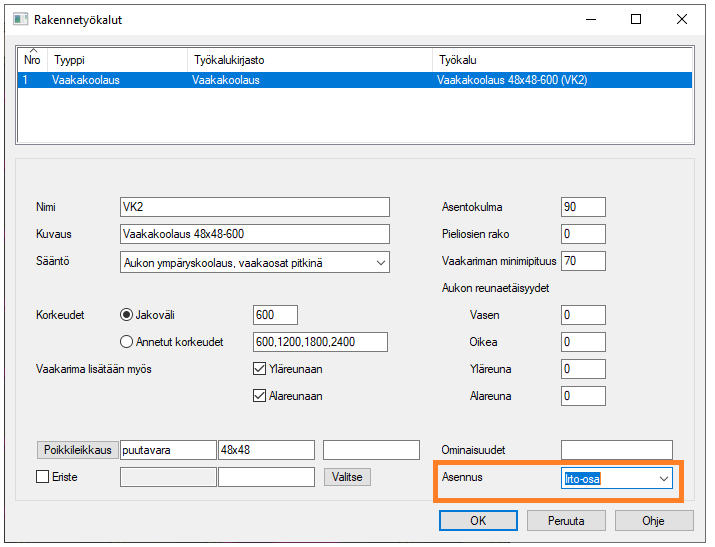Cancel with the Peruuta button
The image size is (715, 547).
point(565,520)
